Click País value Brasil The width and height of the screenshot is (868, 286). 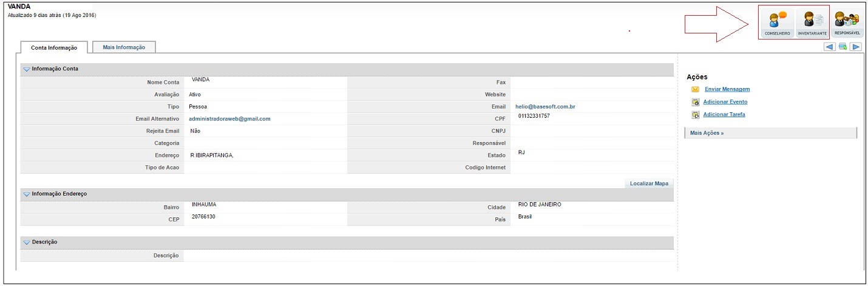[x=525, y=216]
